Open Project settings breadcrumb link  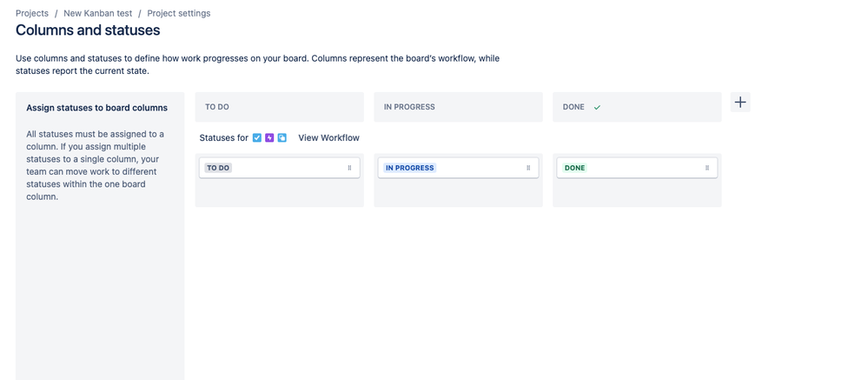[179, 13]
